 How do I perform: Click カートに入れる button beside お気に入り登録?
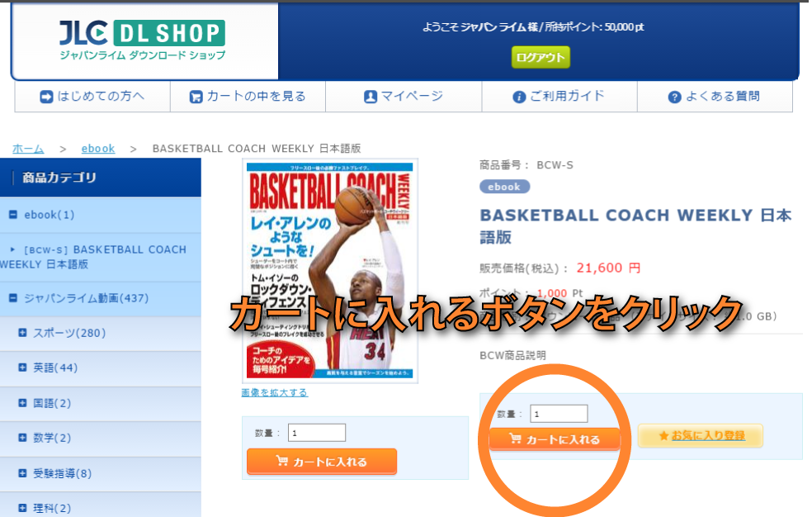click(x=555, y=439)
